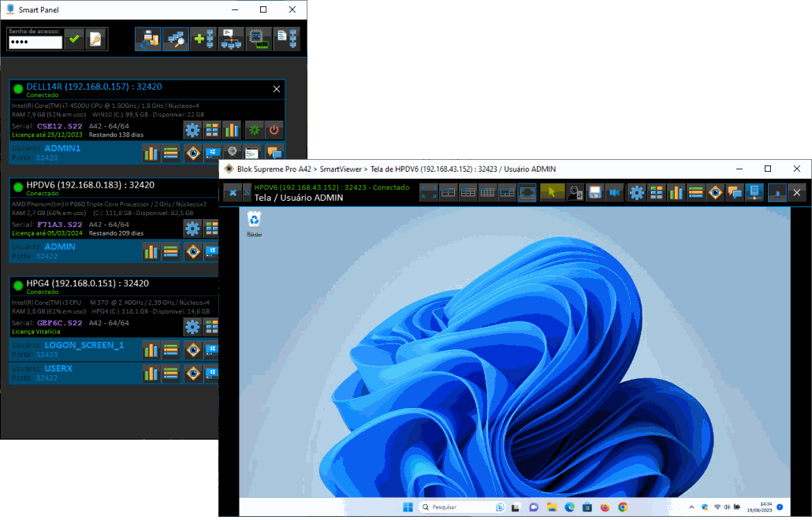812x520 pixels.
Task: Select the wide-pane layout icon next to fullscreen in SmartViewer
Action: click(x=507, y=192)
